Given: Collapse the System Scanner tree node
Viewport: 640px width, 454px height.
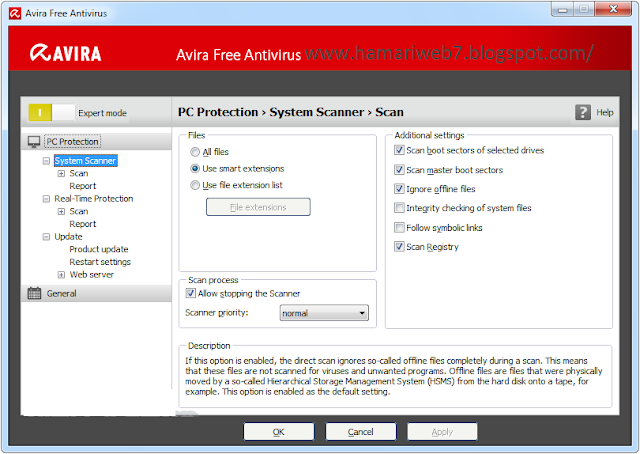Looking at the screenshot, I should point(46,161).
